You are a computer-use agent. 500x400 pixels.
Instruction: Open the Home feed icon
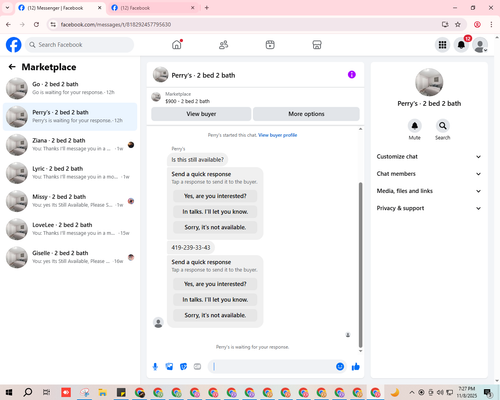(177, 45)
